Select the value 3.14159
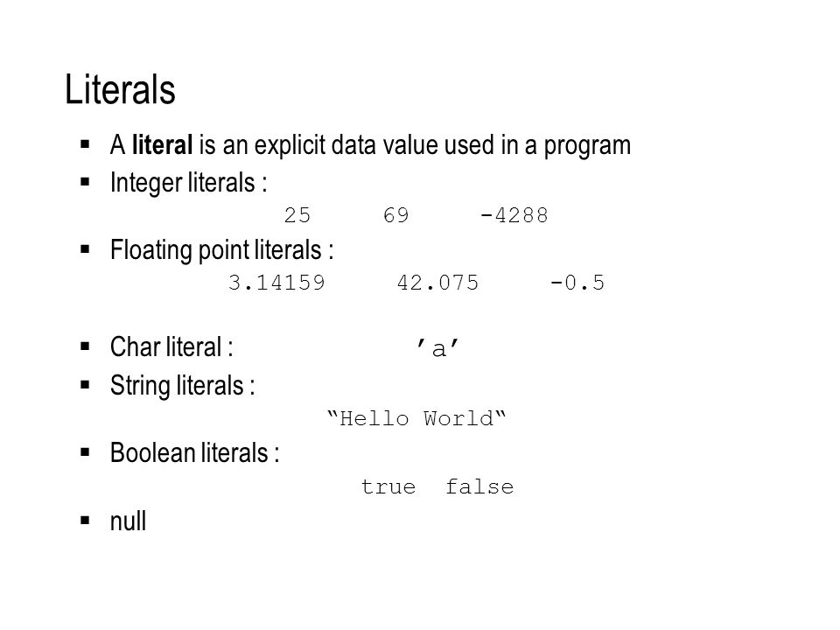Image resolution: width=840 pixels, height=630 pixels. coord(276,283)
